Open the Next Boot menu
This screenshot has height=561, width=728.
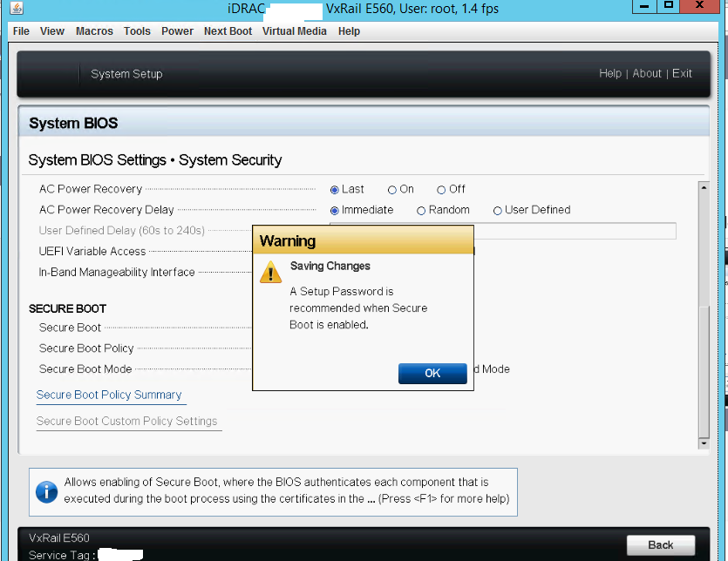(x=228, y=30)
